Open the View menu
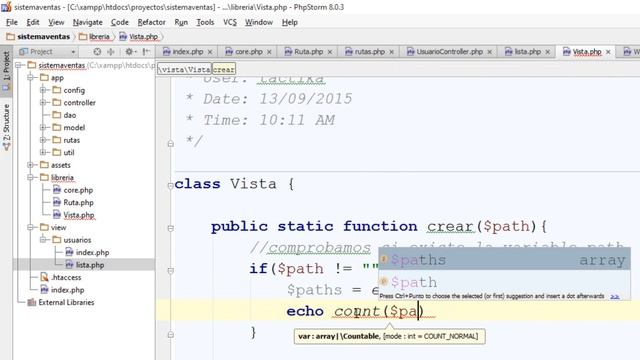The height and width of the screenshot is (360, 640). [56, 22]
